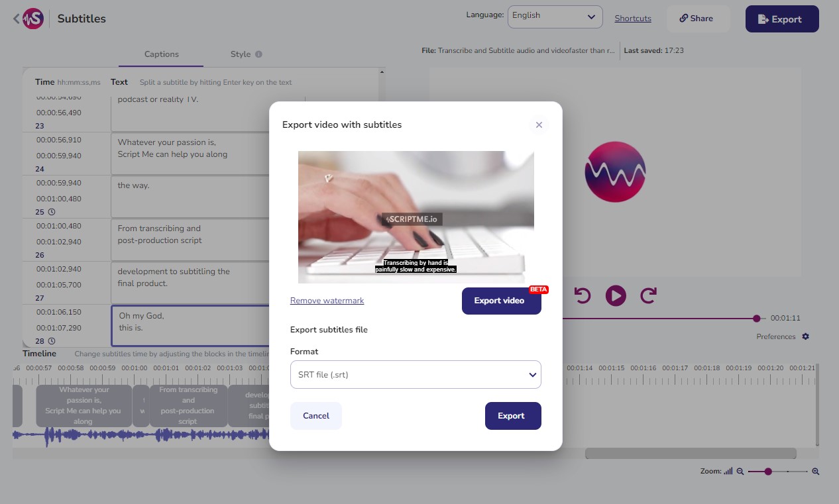Close the export dialog with X
The height and width of the screenshot is (504, 839).
pyautogui.click(x=539, y=125)
